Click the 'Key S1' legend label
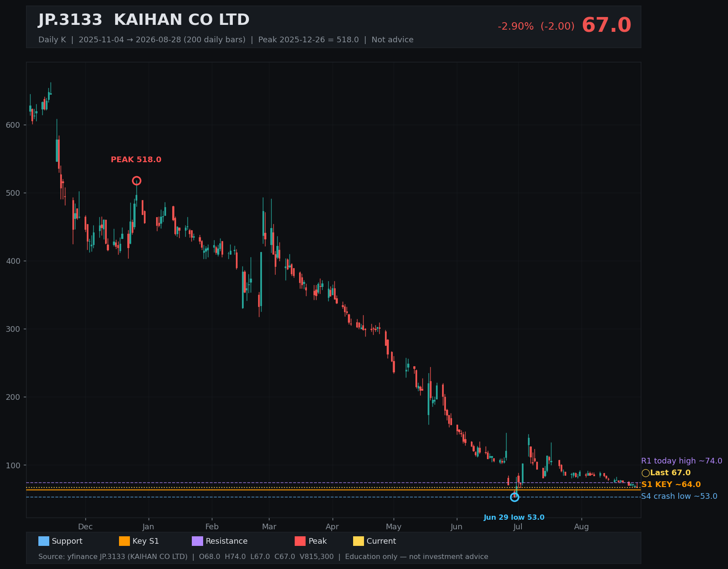The image size is (728, 569). (x=146, y=541)
